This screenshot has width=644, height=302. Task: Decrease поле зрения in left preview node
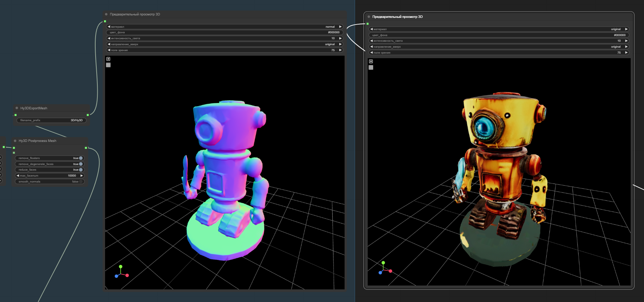click(109, 50)
